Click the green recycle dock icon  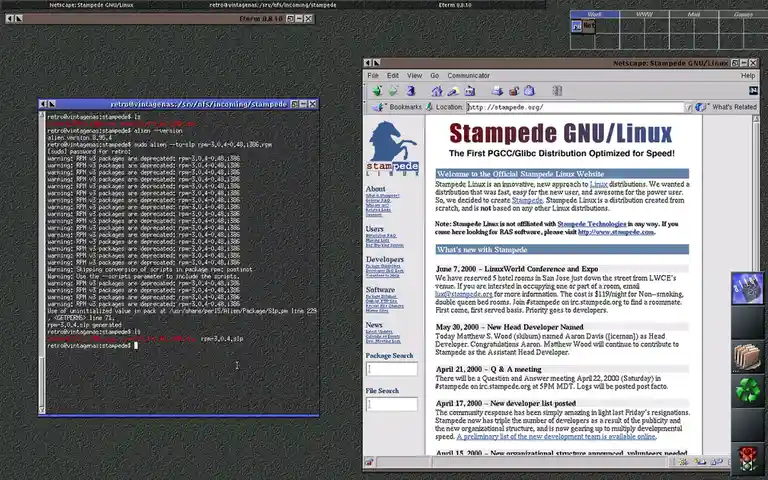tap(747, 390)
